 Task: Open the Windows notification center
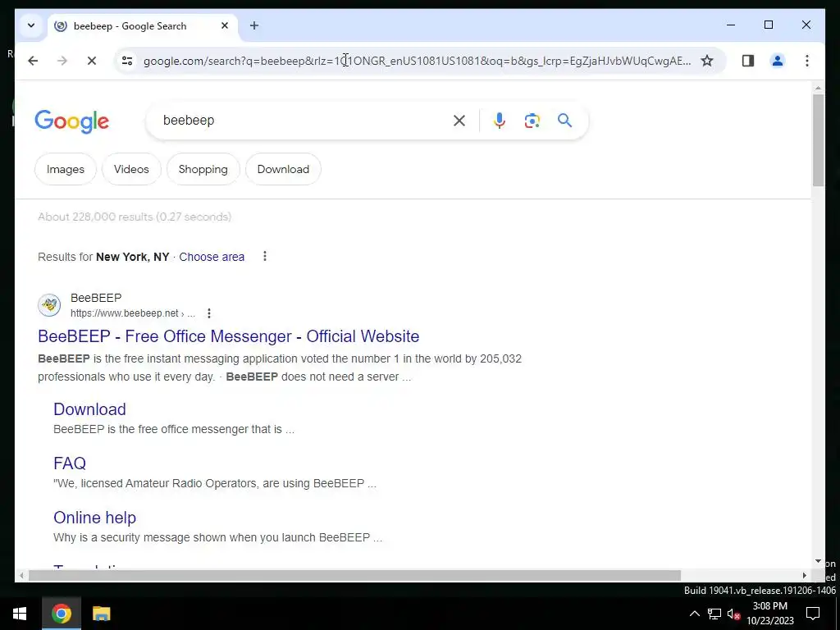click(x=813, y=614)
